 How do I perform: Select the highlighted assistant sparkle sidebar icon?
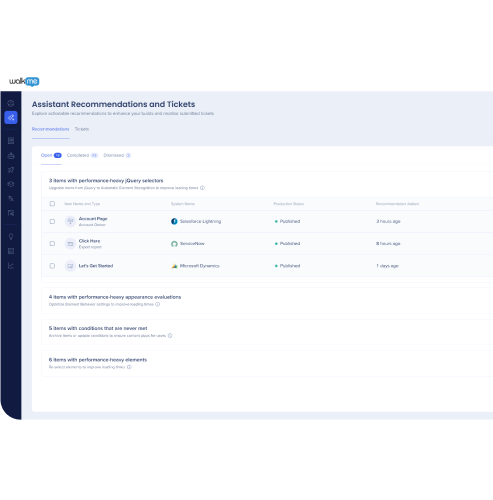11,117
